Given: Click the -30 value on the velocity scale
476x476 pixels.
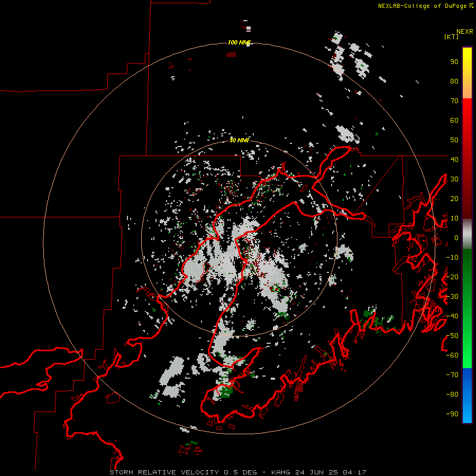Looking at the screenshot, I should click(x=452, y=297).
